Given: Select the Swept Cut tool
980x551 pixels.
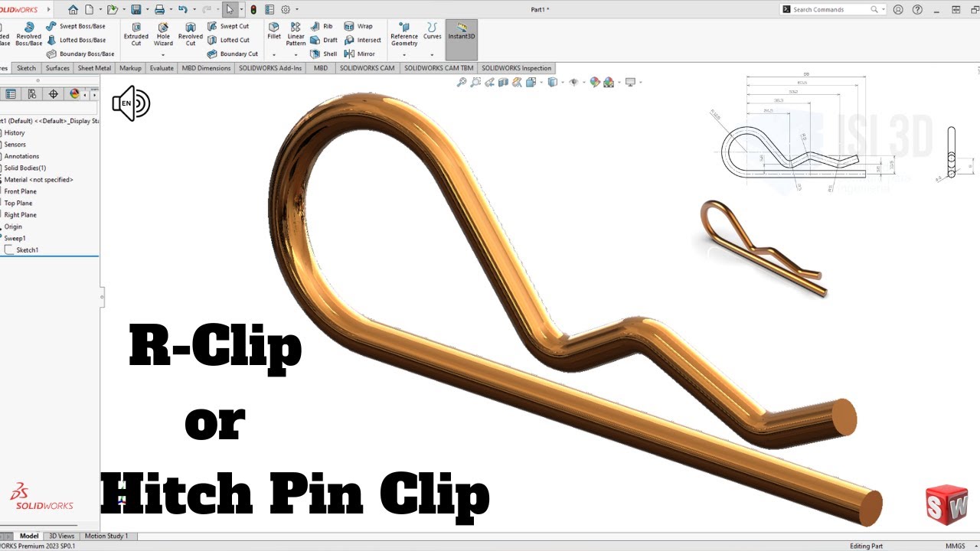Looking at the screenshot, I should pos(228,26).
